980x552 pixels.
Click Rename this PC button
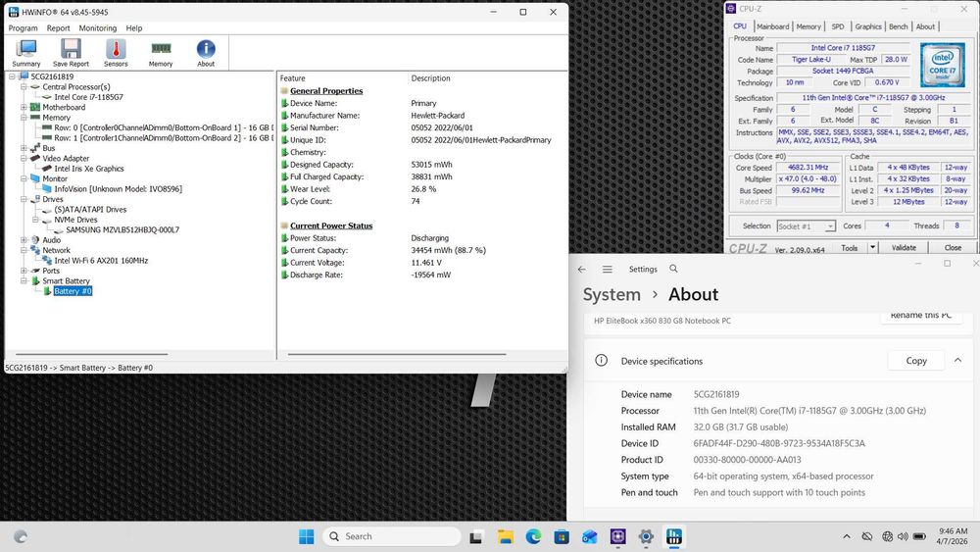point(920,315)
